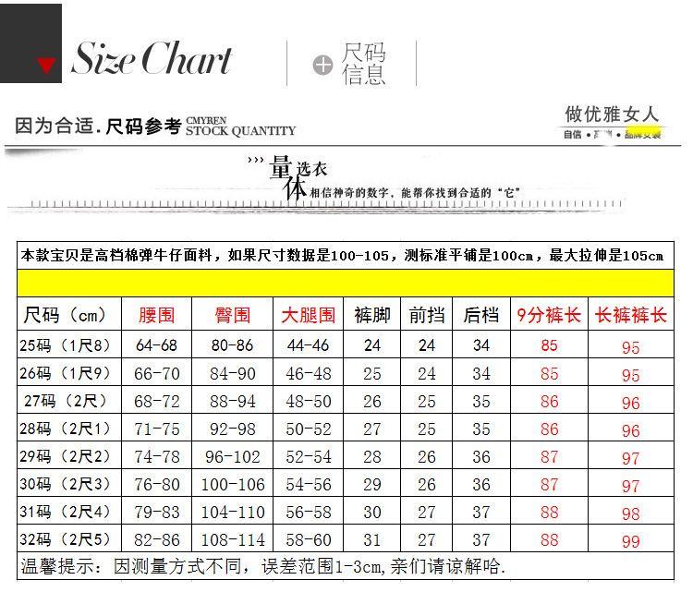Click the 后档 column header
693x616 pixels.
tap(480, 315)
